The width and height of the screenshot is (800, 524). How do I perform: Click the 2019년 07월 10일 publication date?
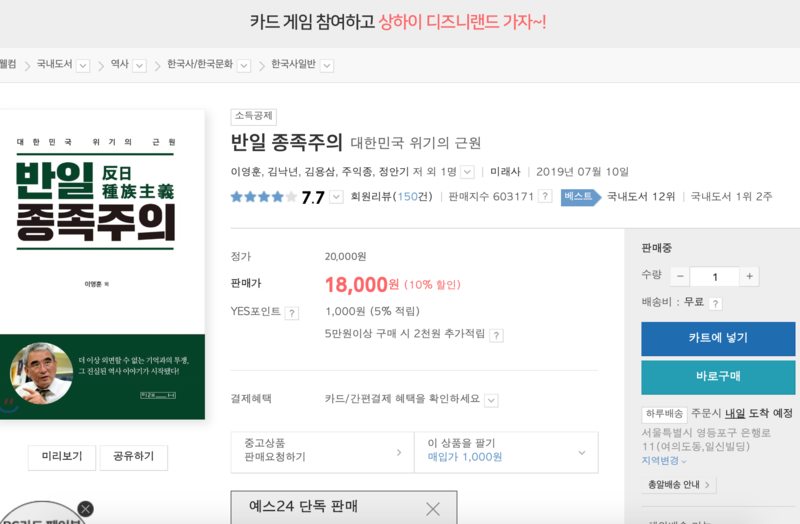point(582,172)
